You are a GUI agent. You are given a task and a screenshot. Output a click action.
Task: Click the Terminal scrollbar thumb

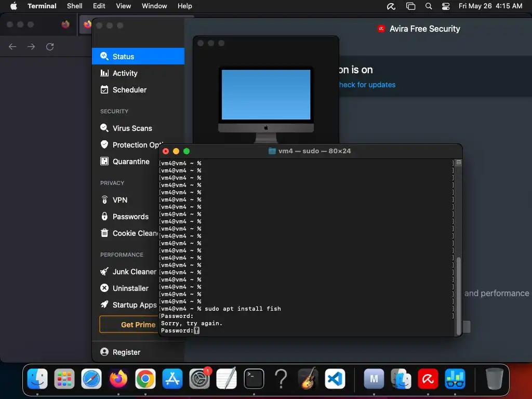point(459,296)
